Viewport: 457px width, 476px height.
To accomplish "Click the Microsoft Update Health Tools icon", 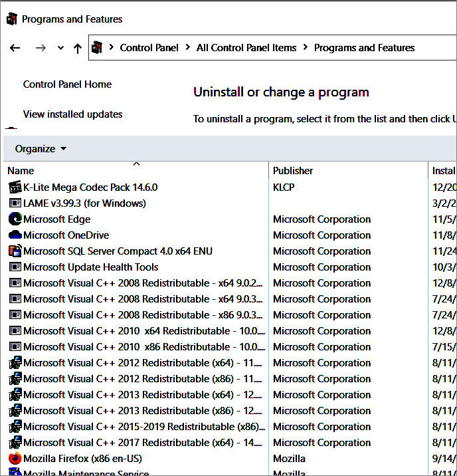I will click(15, 267).
